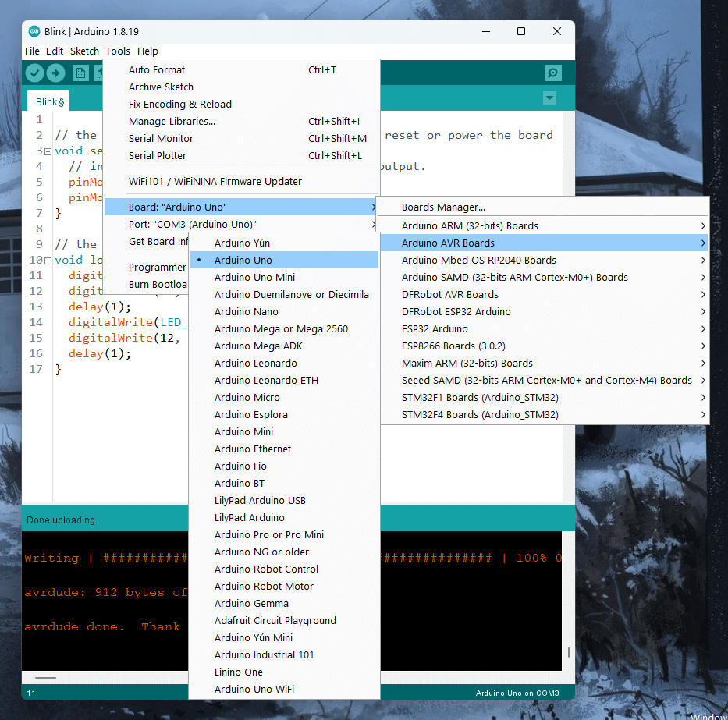Click the Verify checkmark toolbar icon
The image size is (728, 720).
point(35,73)
